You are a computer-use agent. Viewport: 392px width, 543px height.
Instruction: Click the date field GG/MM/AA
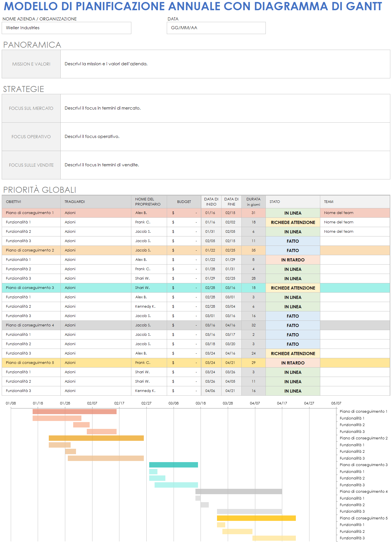pyautogui.click(x=216, y=28)
